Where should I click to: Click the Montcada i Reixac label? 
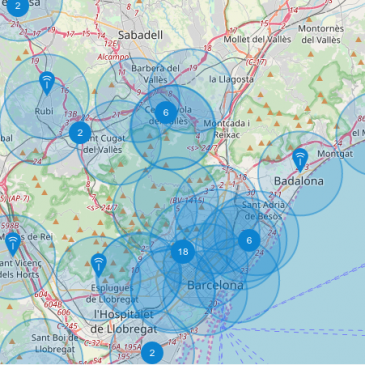(227, 129)
